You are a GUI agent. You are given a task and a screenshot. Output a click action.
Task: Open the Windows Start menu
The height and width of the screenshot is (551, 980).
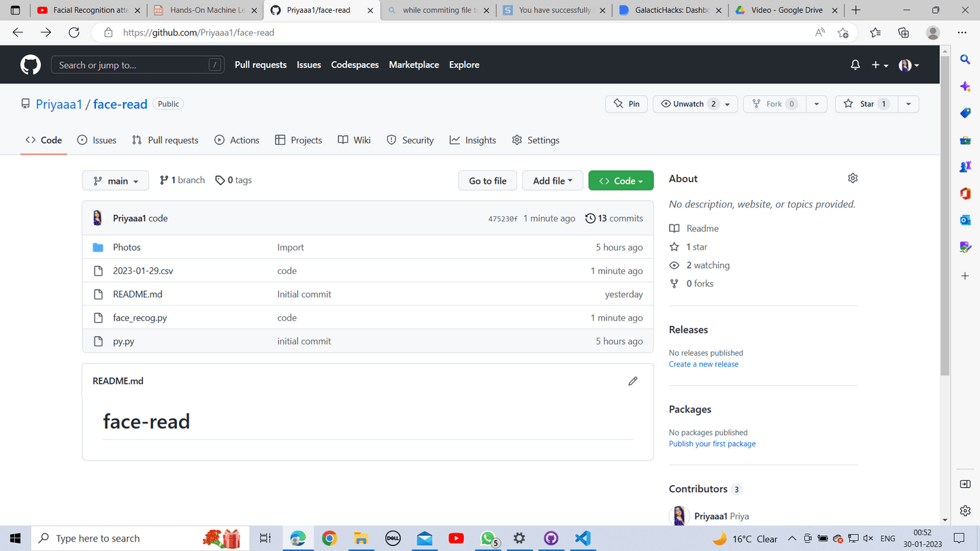coord(15,538)
